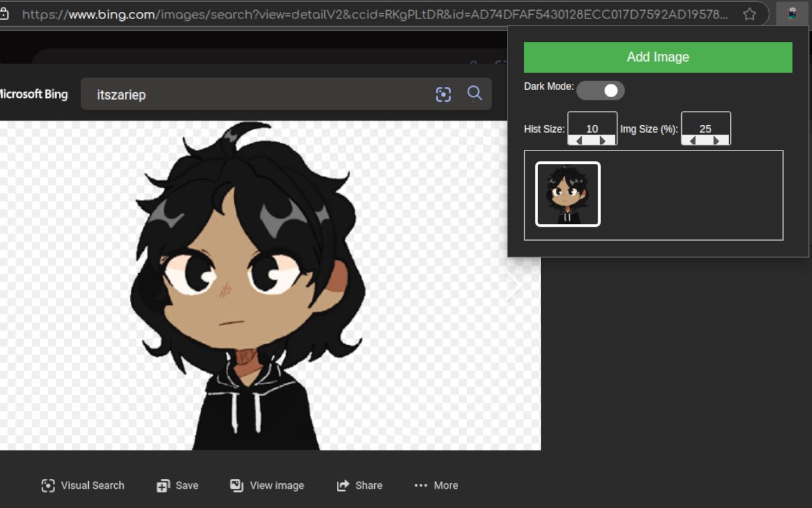The height and width of the screenshot is (508, 812).
Task: Decrease Hist Size with left arrow
Action: [x=579, y=140]
